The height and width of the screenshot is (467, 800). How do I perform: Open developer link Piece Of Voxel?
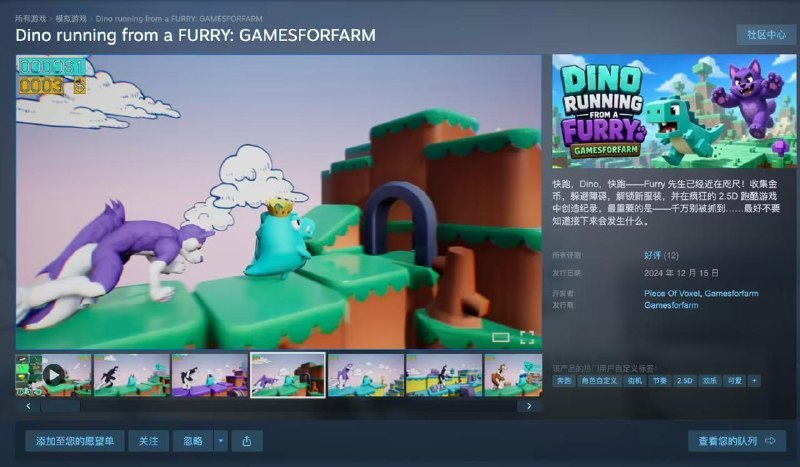[672, 293]
